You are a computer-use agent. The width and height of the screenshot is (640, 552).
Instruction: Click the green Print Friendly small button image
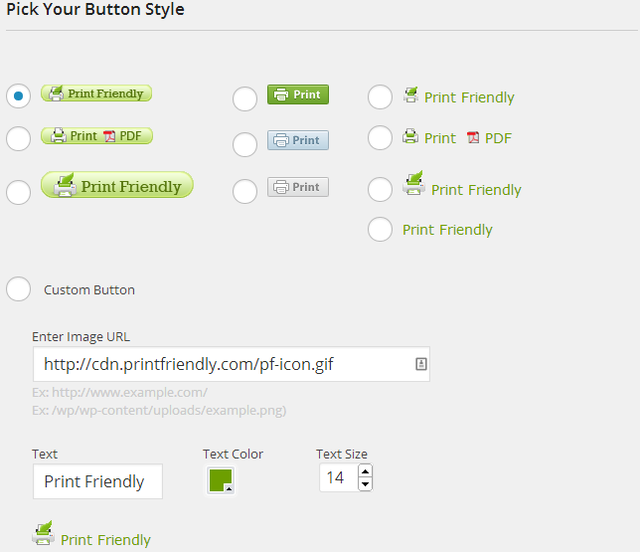(96, 94)
